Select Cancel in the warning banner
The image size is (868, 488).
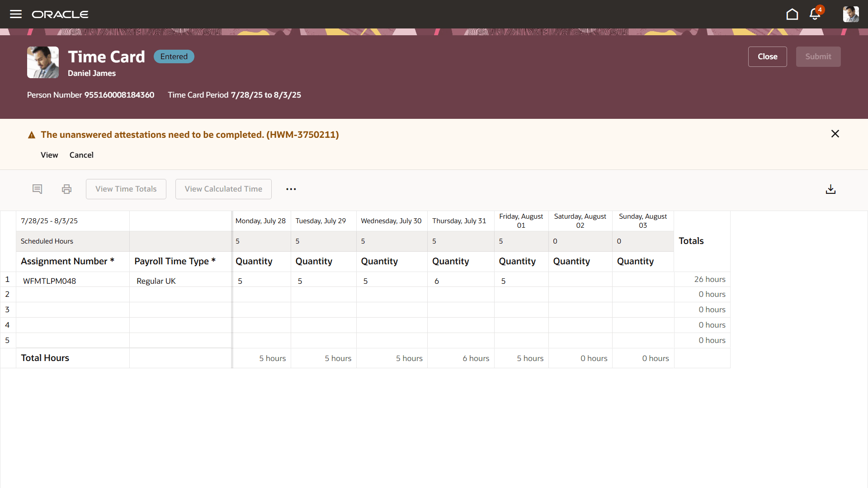[x=81, y=155]
